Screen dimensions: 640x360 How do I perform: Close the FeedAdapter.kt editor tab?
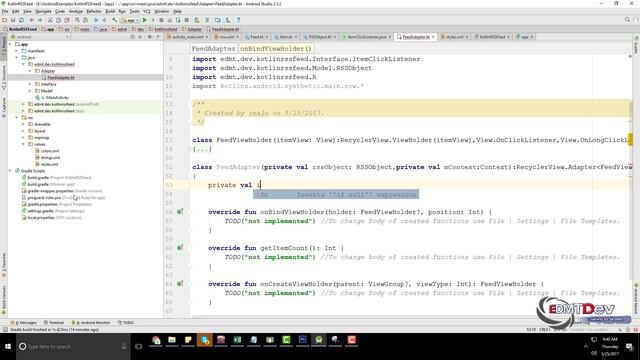tap(433, 37)
